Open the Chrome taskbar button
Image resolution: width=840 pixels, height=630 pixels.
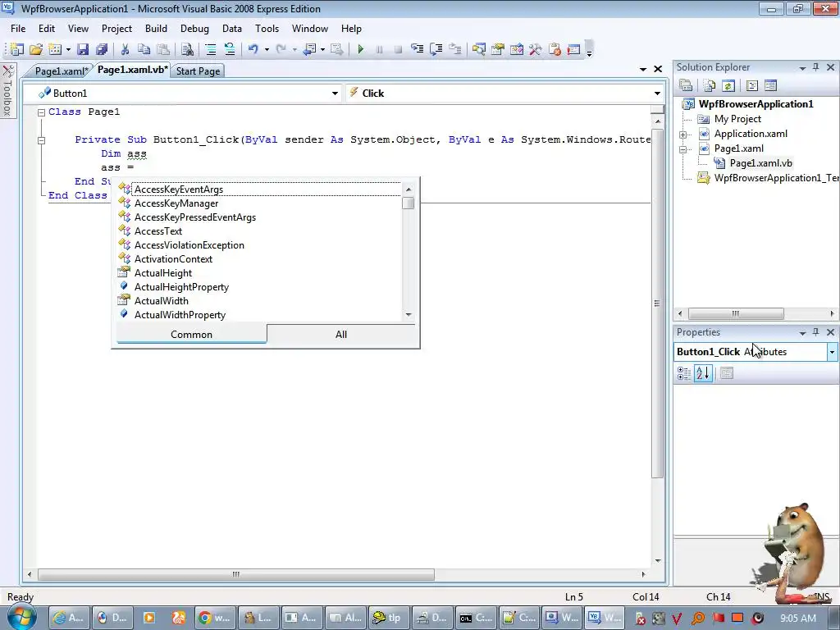[216, 618]
